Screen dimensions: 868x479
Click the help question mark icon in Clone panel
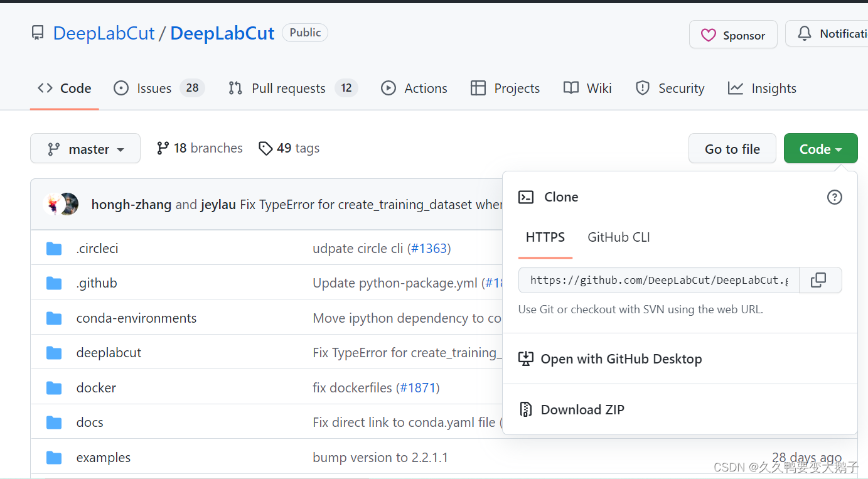pyautogui.click(x=834, y=197)
